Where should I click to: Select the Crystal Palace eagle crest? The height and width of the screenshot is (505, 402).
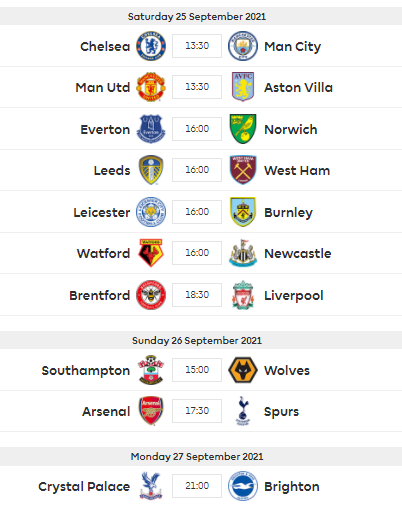click(x=151, y=486)
